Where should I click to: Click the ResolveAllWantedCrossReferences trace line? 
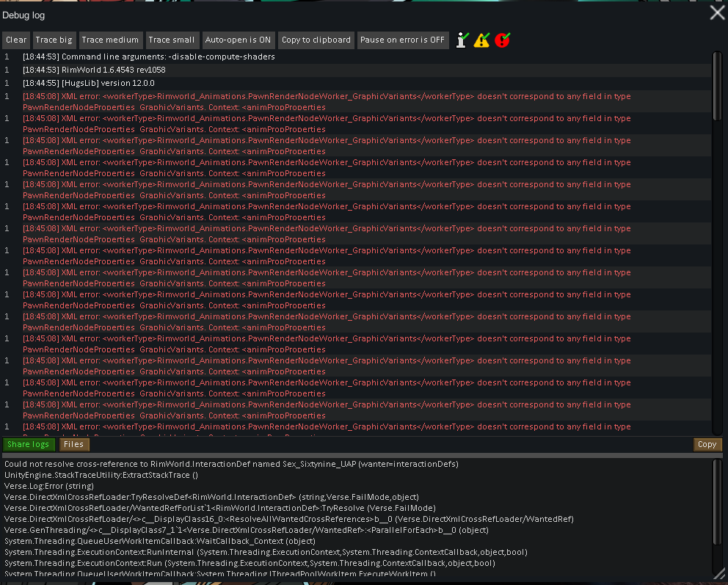coord(289,519)
